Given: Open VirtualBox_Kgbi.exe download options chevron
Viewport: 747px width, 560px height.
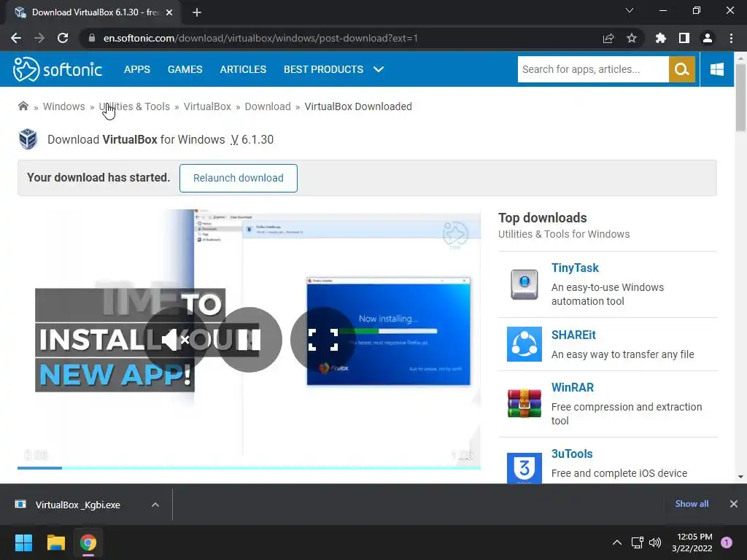Looking at the screenshot, I should coord(155,505).
